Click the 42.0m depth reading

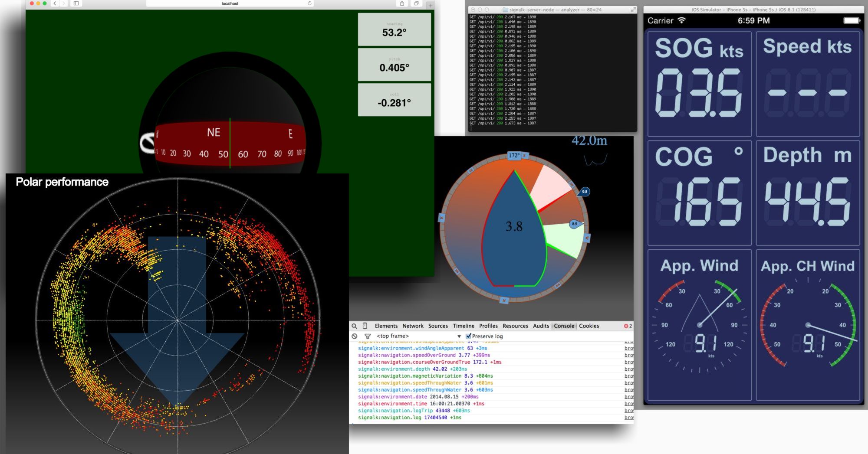pyautogui.click(x=589, y=141)
